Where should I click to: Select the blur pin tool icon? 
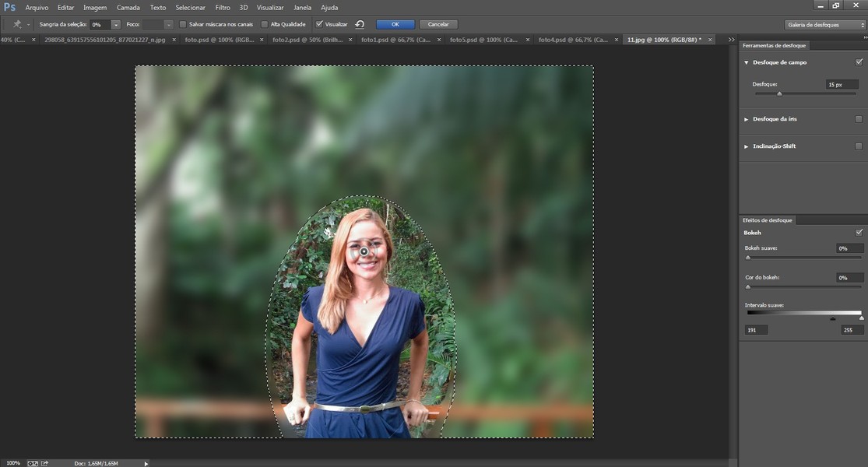(17, 24)
